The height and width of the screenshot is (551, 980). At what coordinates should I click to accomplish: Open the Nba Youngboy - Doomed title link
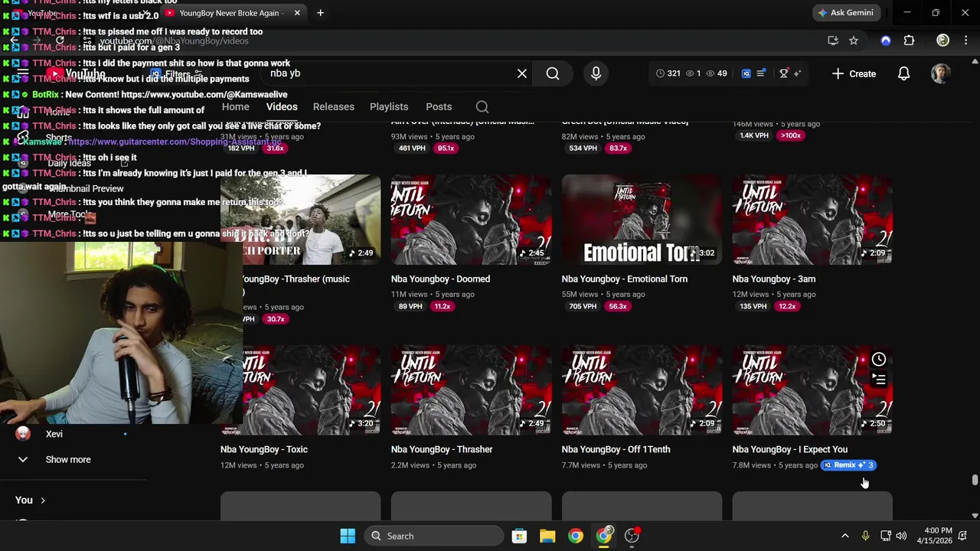(x=440, y=279)
